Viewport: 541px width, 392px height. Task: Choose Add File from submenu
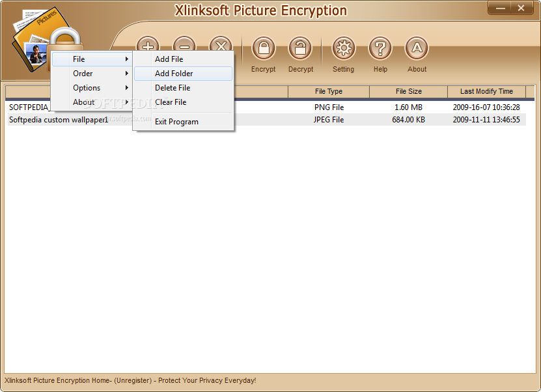pos(183,59)
